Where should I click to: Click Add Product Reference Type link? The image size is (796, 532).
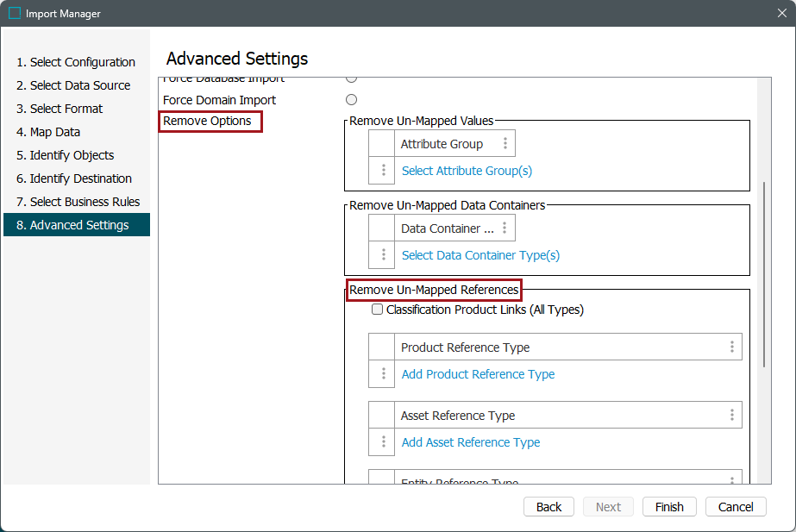click(478, 374)
